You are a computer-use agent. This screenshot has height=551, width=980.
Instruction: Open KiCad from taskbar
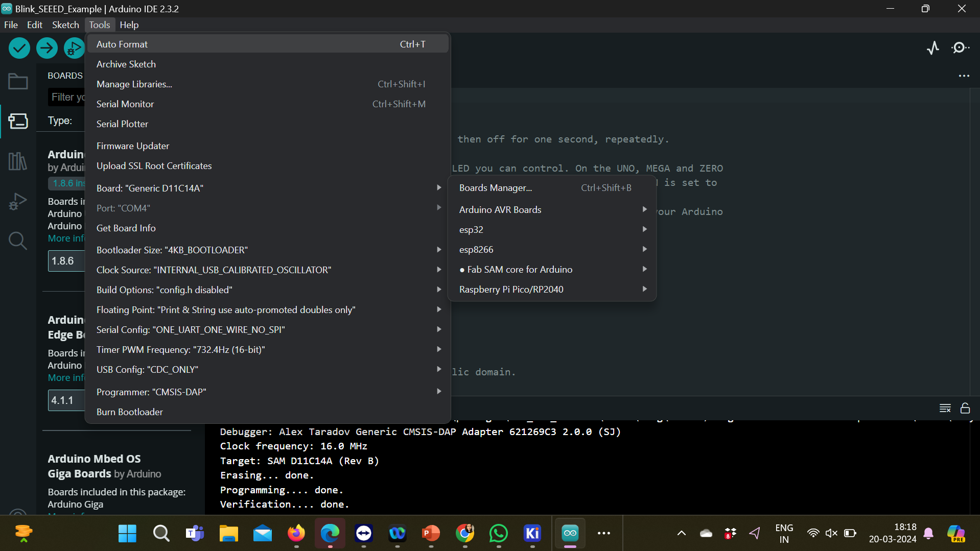532,533
